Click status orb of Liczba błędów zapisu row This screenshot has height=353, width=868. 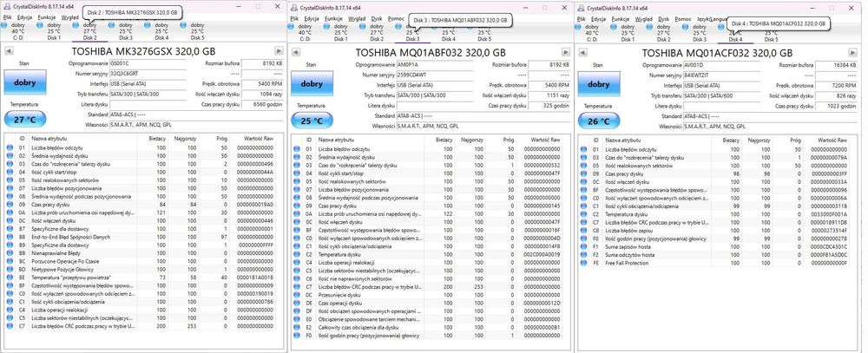[583, 230]
